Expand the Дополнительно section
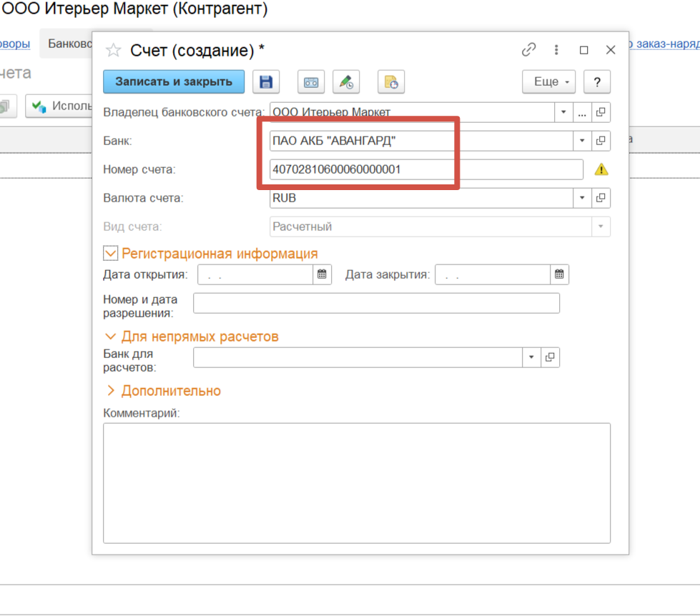Viewport: 700px width, 616px height. pos(110,391)
